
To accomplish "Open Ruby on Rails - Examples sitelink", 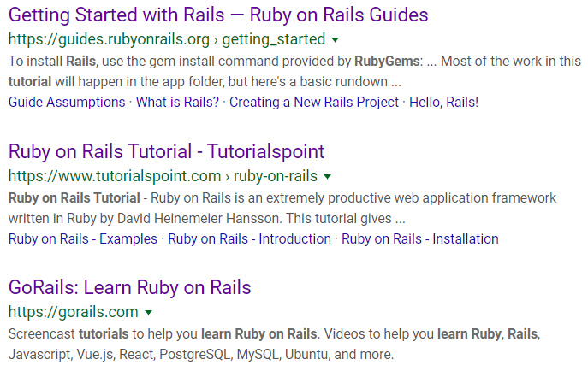I will point(82,238).
